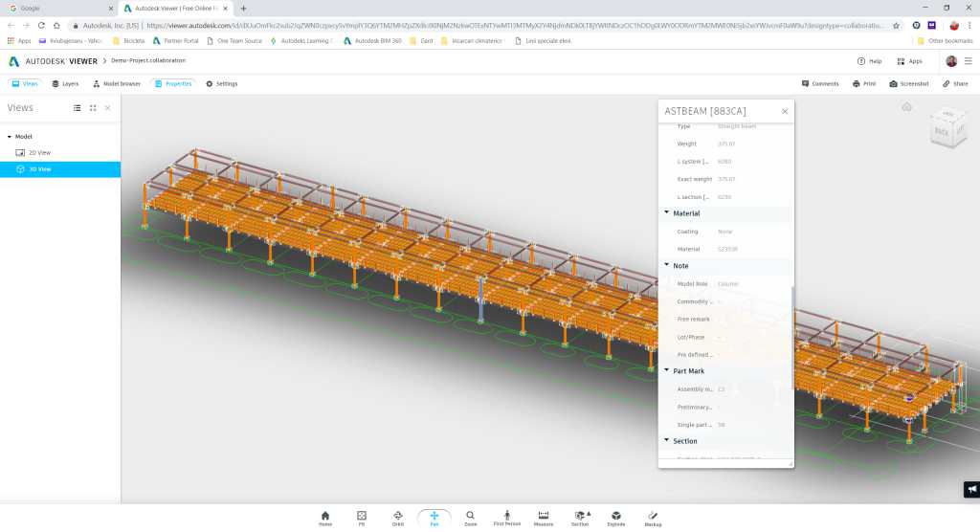Open viewer Settings
This screenshot has height=532, width=980.
[x=222, y=84]
